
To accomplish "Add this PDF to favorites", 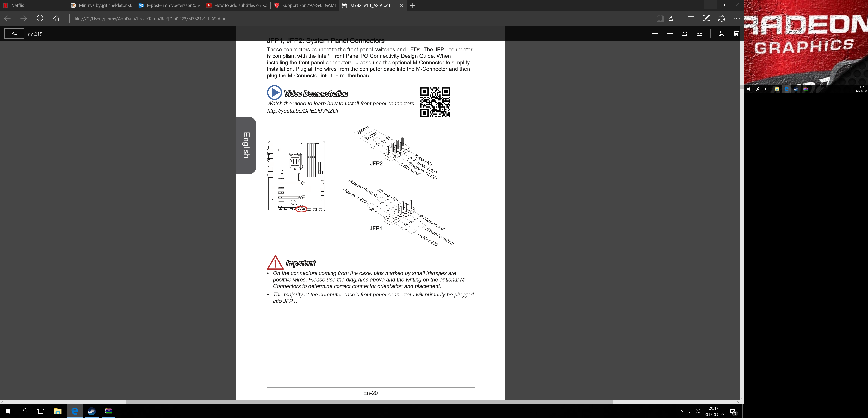I will [671, 19].
